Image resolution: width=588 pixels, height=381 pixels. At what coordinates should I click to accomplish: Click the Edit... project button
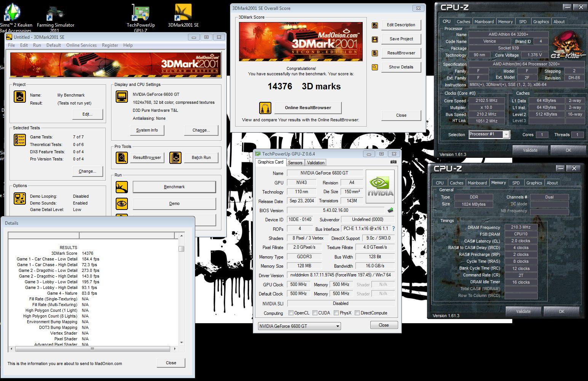[x=88, y=114]
